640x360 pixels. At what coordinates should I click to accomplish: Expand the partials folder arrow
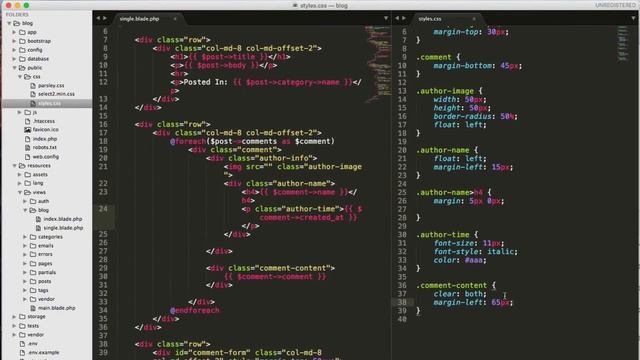(x=25, y=272)
